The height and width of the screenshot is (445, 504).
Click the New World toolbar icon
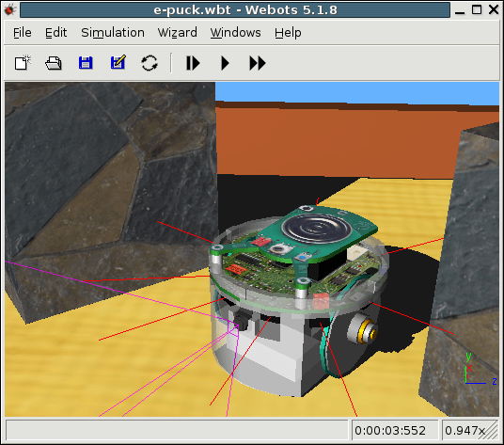point(23,62)
